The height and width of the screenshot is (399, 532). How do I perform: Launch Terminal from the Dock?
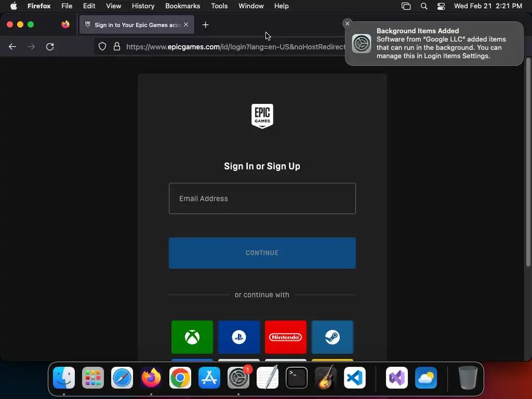[297, 378]
